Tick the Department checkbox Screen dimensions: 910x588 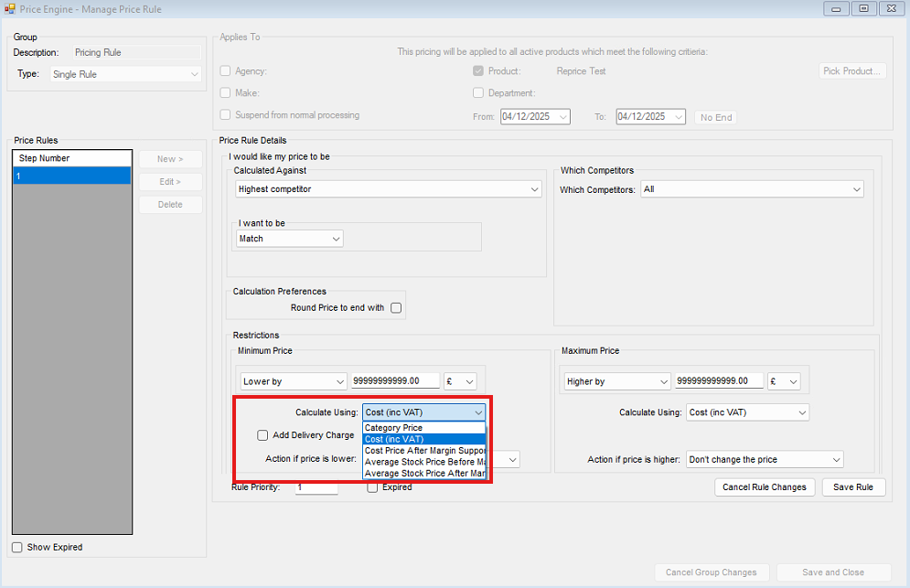click(478, 93)
